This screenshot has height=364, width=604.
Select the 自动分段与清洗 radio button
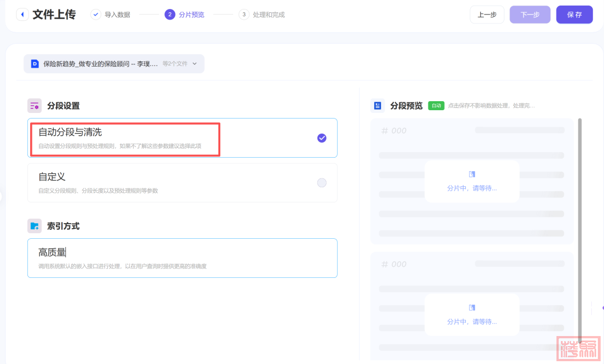[322, 138]
